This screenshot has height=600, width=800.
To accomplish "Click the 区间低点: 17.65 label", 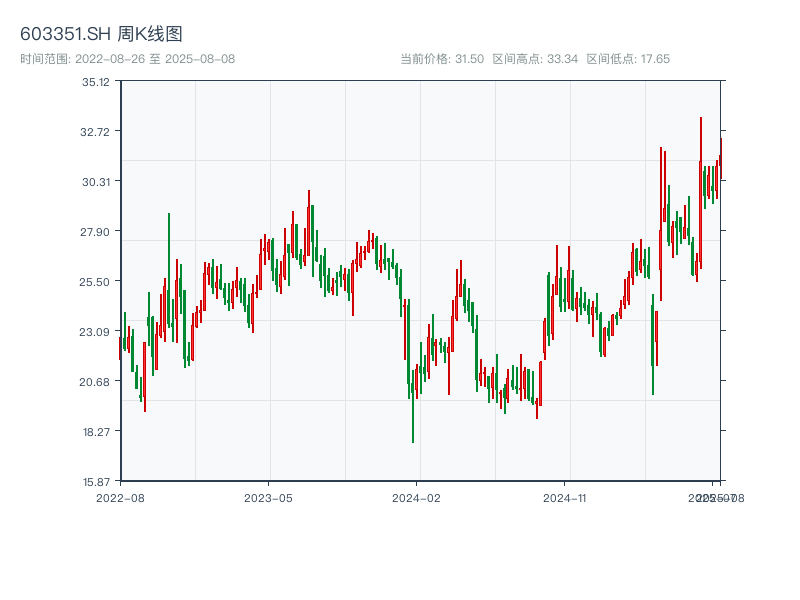I will [x=628, y=59].
